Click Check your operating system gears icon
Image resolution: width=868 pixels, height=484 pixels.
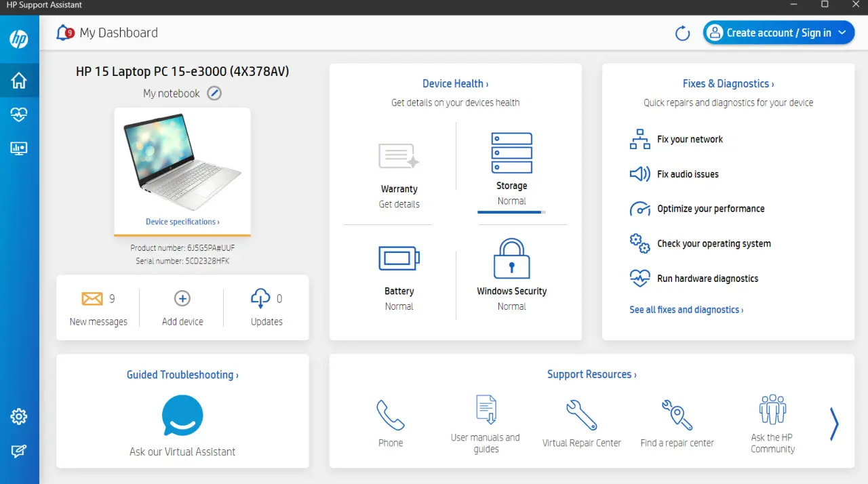pos(639,243)
